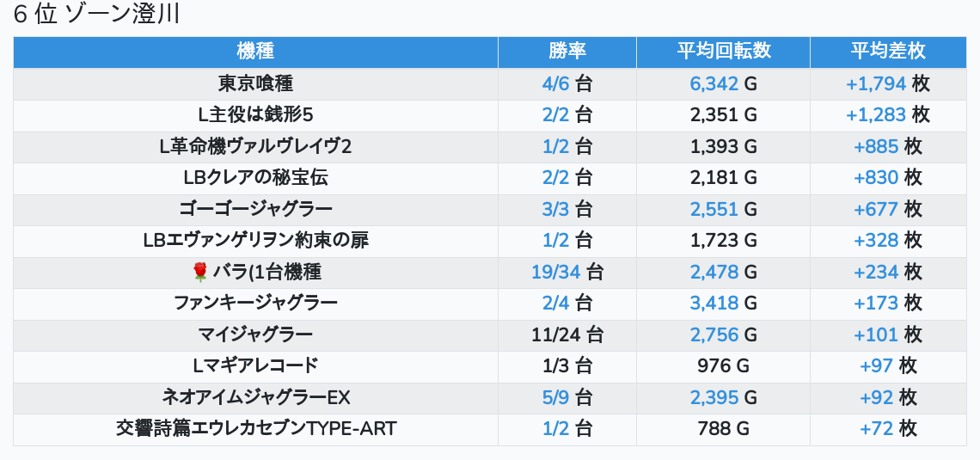
Task: Click the 機種 column header
Action: [255, 51]
